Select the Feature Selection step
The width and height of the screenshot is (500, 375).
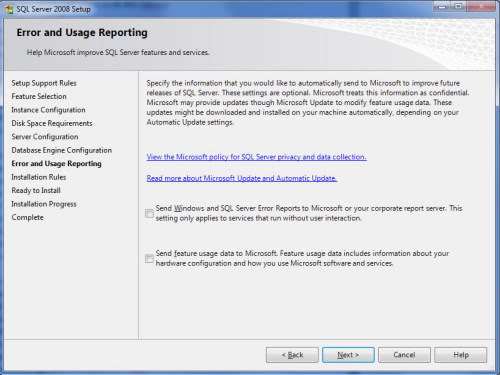(x=39, y=96)
